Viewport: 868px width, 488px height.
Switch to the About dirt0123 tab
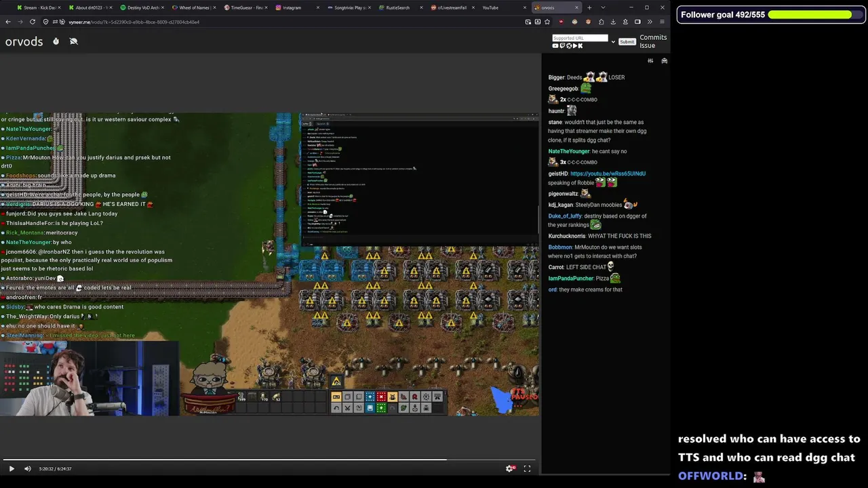coord(91,7)
